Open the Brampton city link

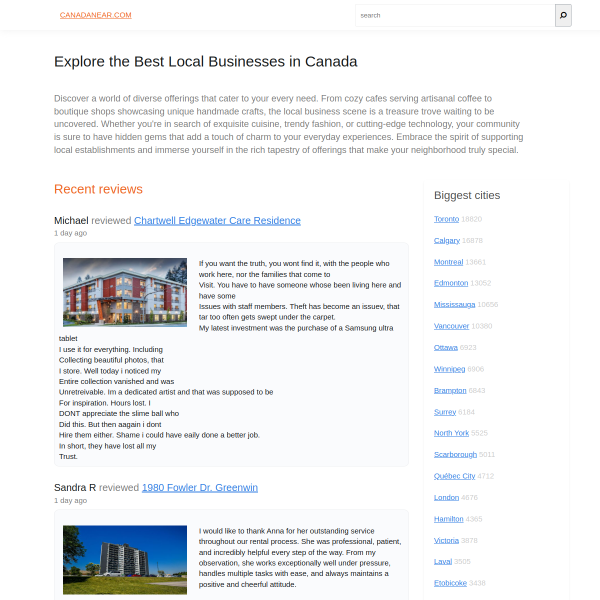[x=450, y=390]
